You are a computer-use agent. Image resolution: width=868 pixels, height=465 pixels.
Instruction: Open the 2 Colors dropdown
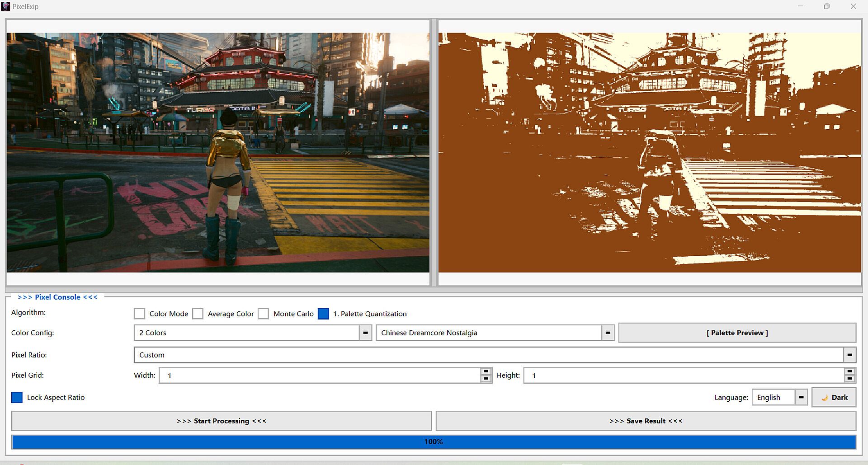pyautogui.click(x=365, y=333)
